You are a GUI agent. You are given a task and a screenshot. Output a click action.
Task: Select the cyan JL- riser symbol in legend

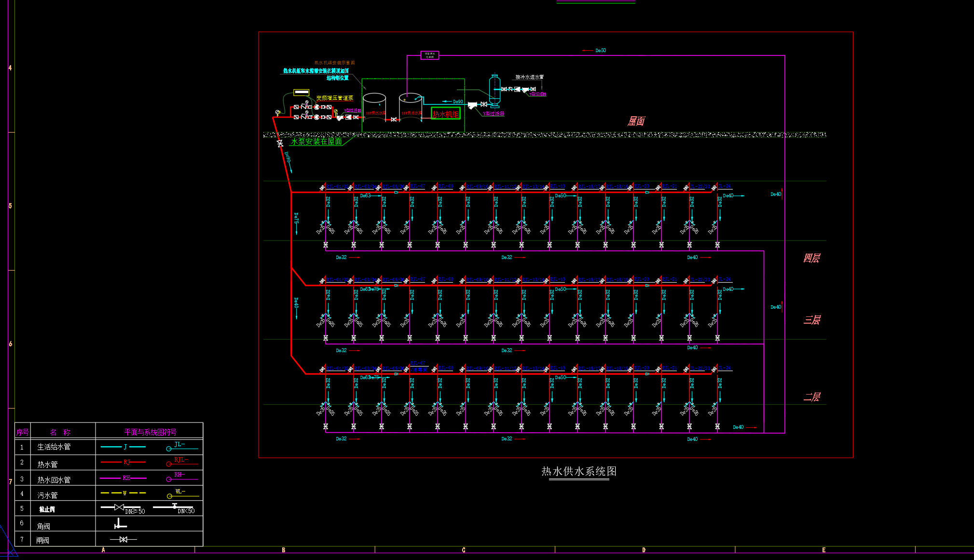pos(182,446)
